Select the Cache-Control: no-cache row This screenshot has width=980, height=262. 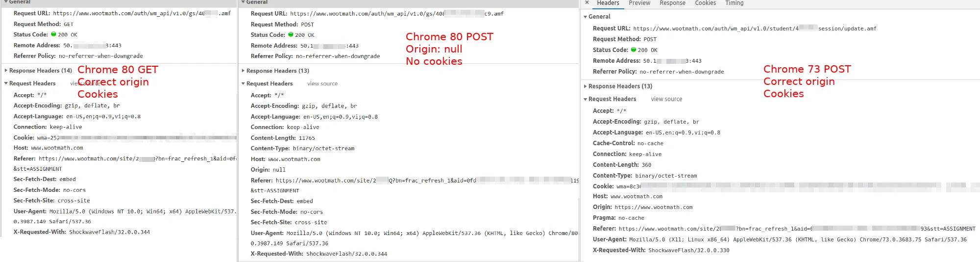(x=628, y=143)
